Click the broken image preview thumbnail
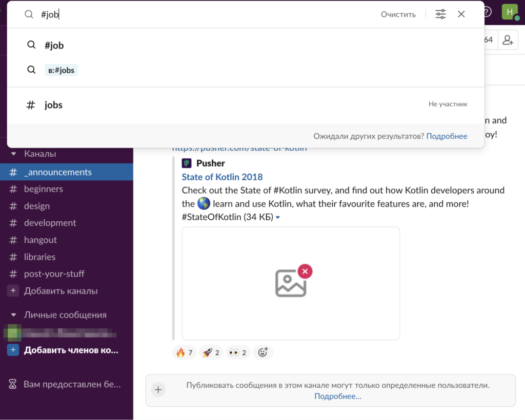525x420 pixels. (x=291, y=283)
